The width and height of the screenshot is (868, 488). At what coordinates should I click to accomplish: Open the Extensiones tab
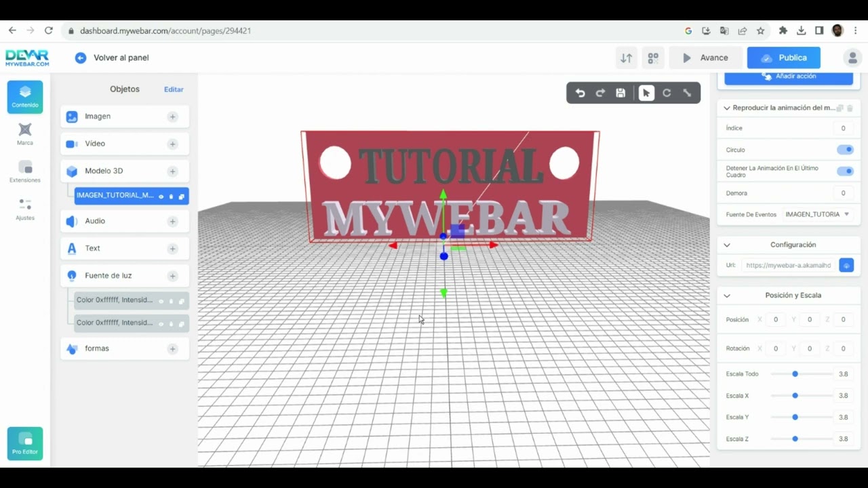[x=25, y=171]
